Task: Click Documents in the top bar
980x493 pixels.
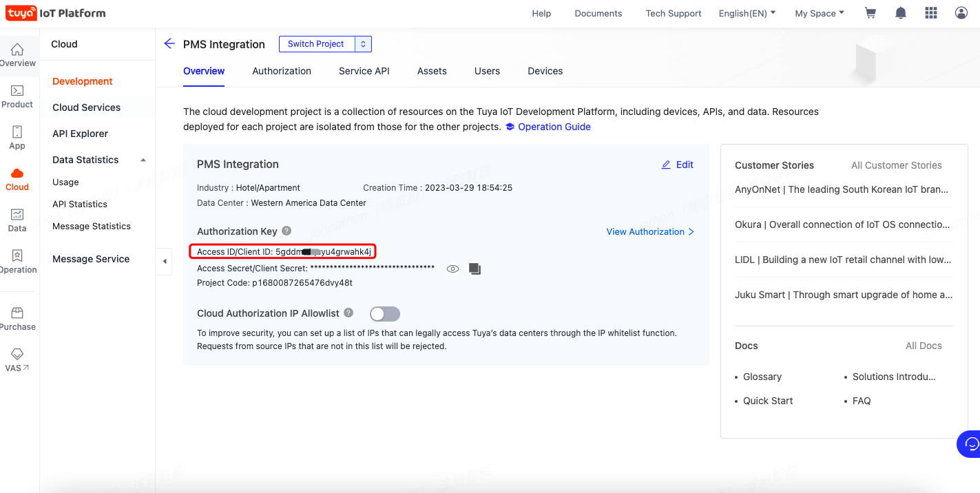Action: pyautogui.click(x=598, y=13)
